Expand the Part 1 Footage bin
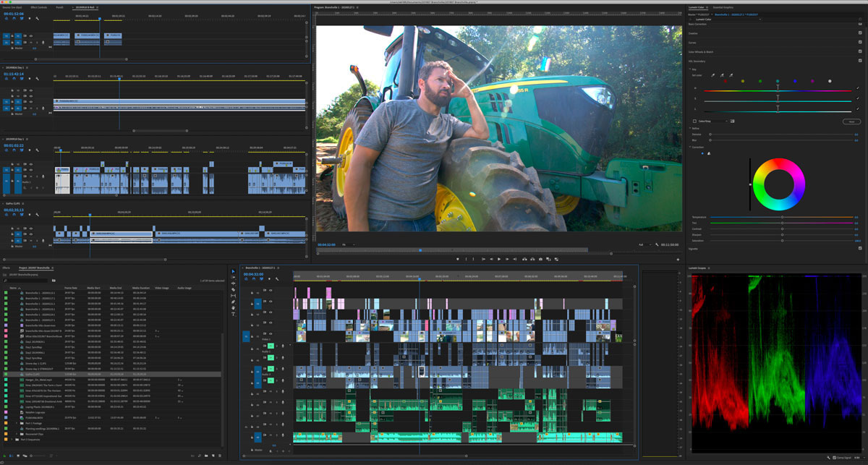The height and width of the screenshot is (465, 868). 17,423
